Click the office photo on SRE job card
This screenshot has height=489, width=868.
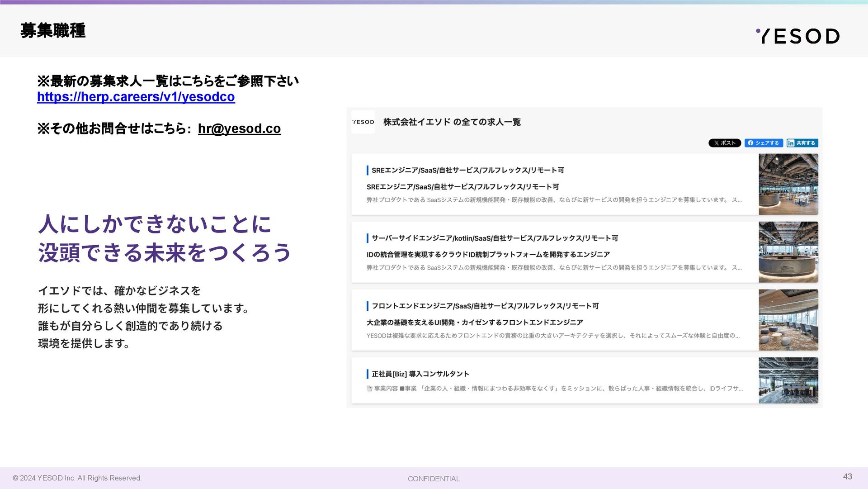pos(788,184)
